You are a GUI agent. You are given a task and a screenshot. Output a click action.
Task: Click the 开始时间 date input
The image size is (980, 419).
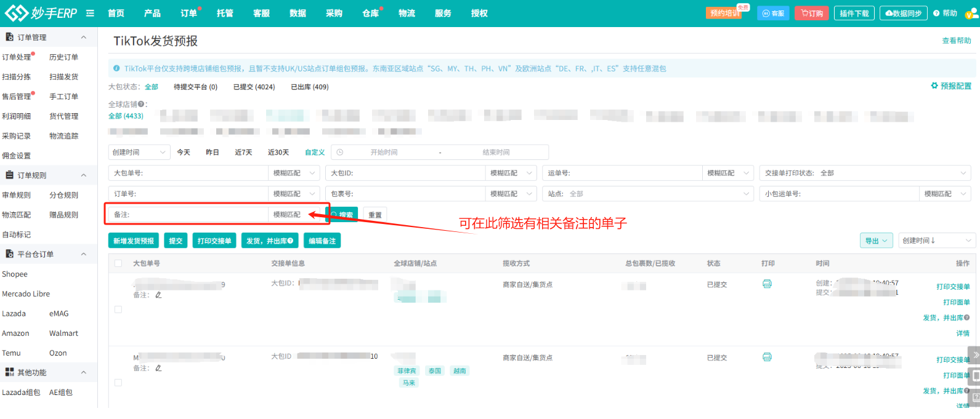(x=384, y=152)
